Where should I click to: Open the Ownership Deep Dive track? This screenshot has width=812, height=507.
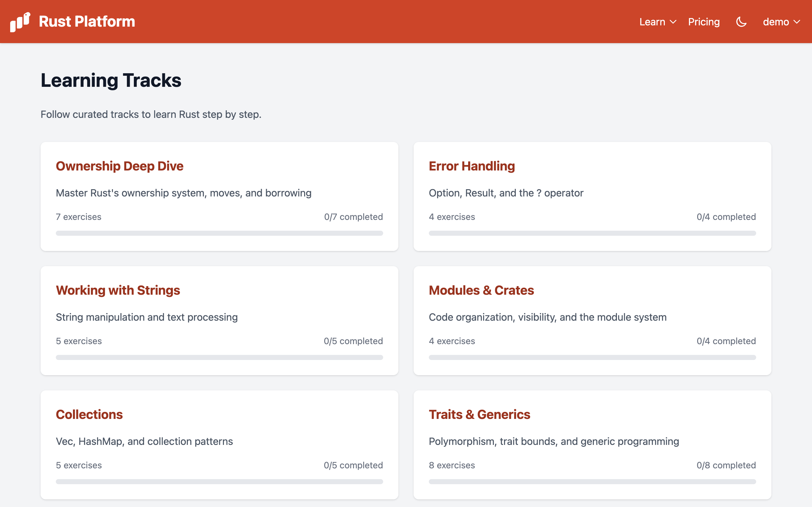pos(120,166)
